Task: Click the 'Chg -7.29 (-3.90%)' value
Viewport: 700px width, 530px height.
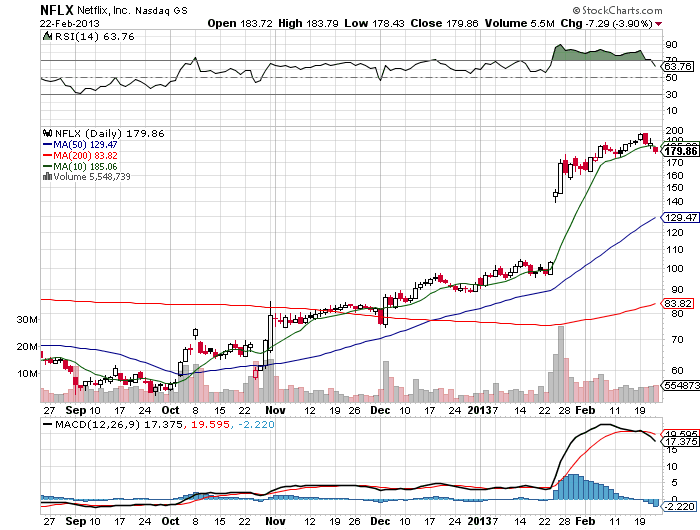Action: click(x=607, y=23)
